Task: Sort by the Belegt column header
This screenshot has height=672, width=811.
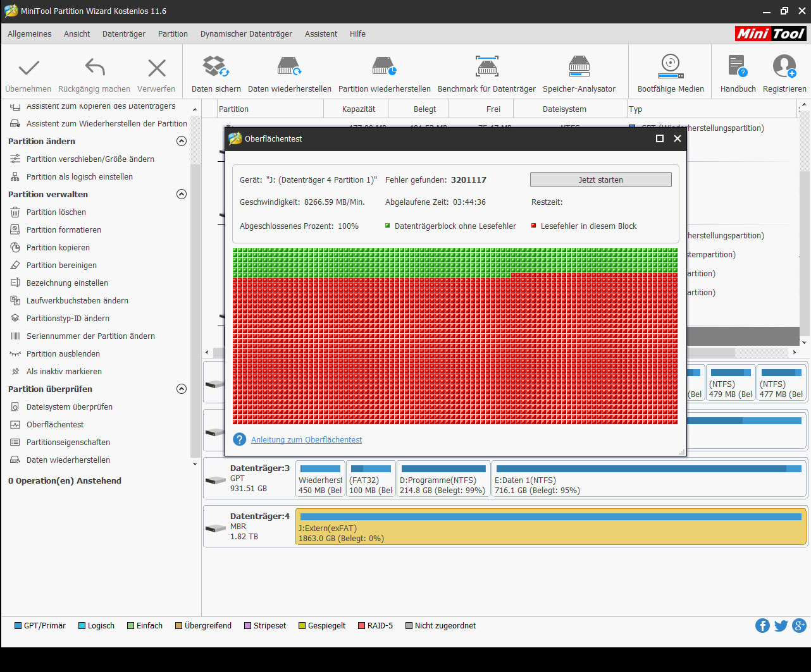Action: pyautogui.click(x=425, y=109)
